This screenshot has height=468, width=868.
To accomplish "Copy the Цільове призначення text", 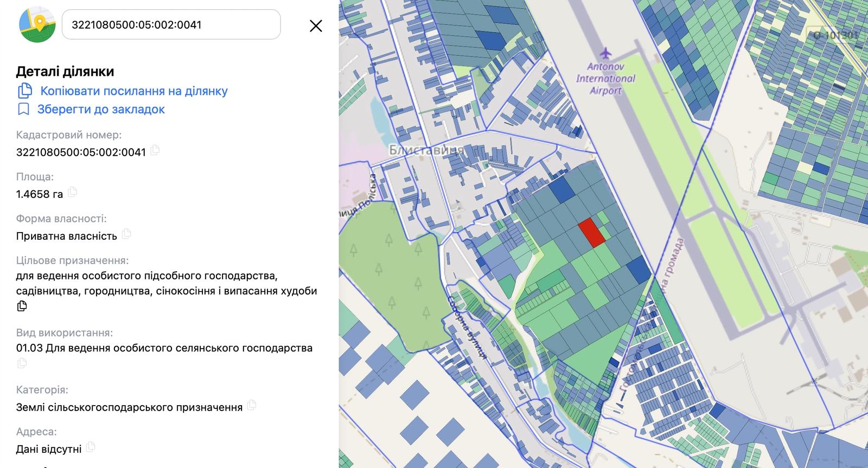I will (22, 306).
